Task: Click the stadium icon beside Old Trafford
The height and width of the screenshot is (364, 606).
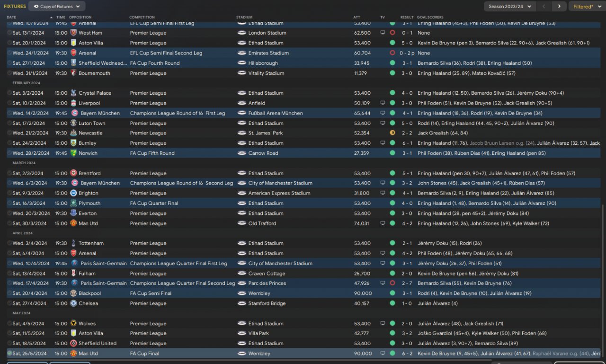Action: (241, 223)
